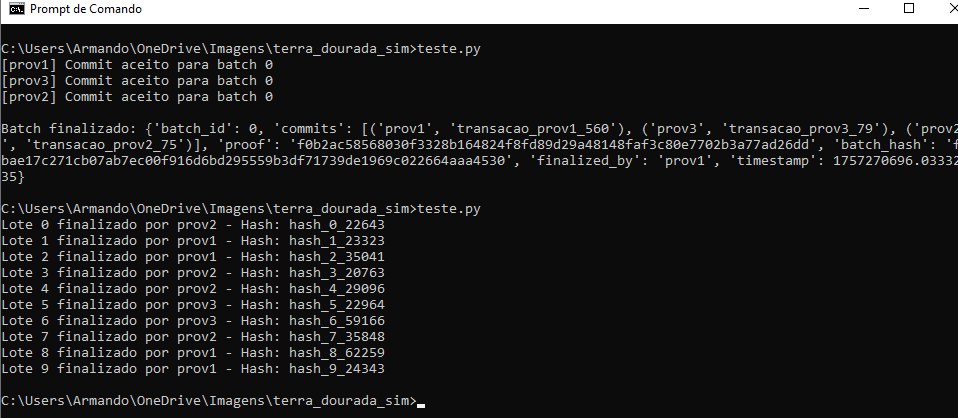Viewport: 958px width, 418px height.
Task: Click the Lote 4 hash_4_29096 line
Action: pyautogui.click(x=193, y=288)
